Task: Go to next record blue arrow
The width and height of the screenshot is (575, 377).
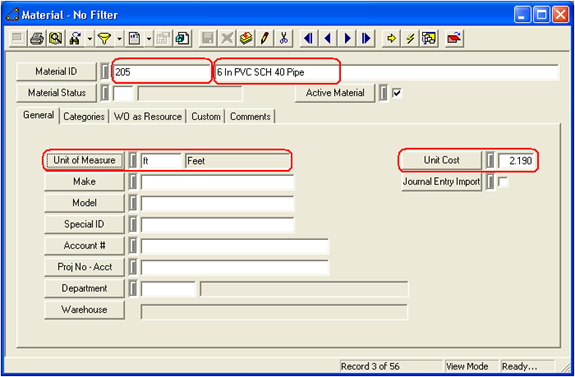Action: click(347, 38)
